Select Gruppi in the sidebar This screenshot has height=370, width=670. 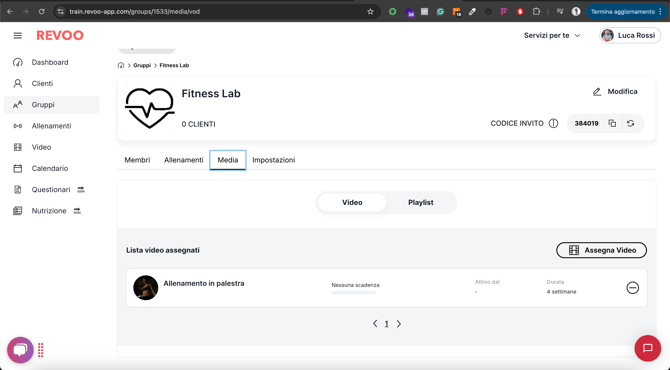(x=51, y=105)
